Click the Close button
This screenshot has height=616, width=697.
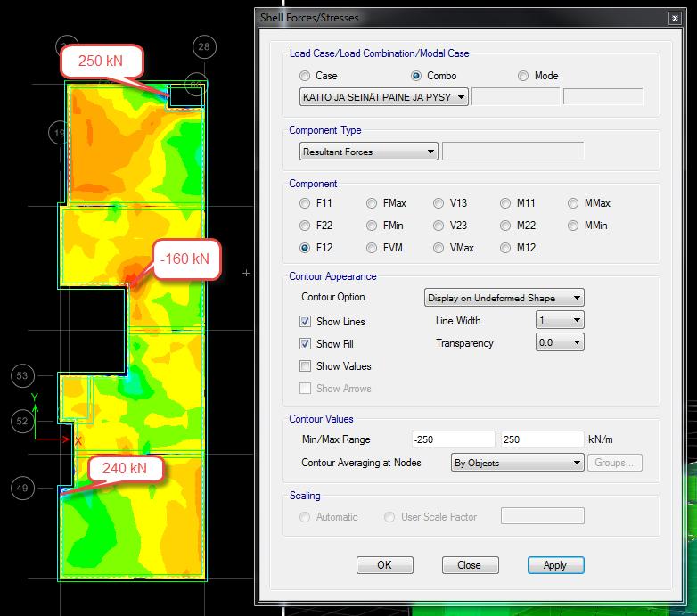pos(471,565)
